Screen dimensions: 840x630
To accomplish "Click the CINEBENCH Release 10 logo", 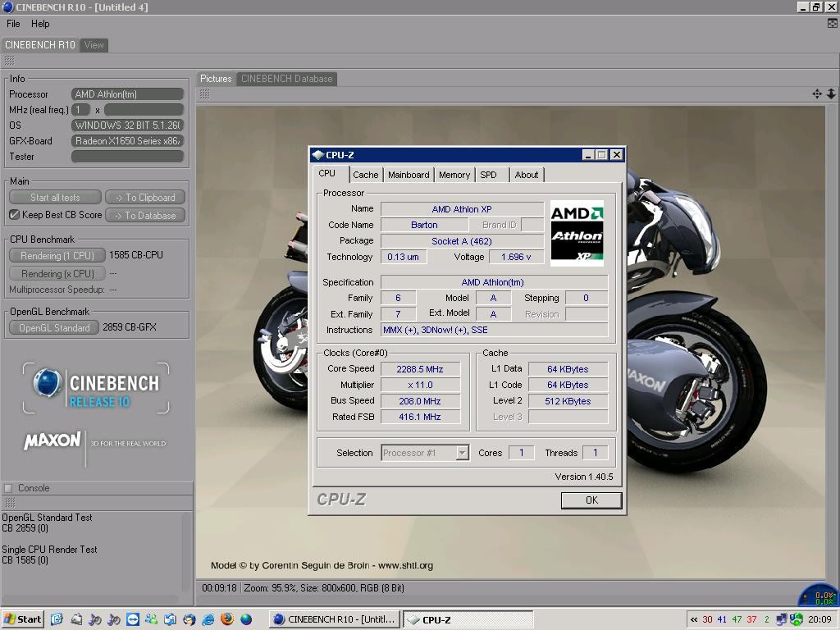I will pyautogui.click(x=97, y=389).
